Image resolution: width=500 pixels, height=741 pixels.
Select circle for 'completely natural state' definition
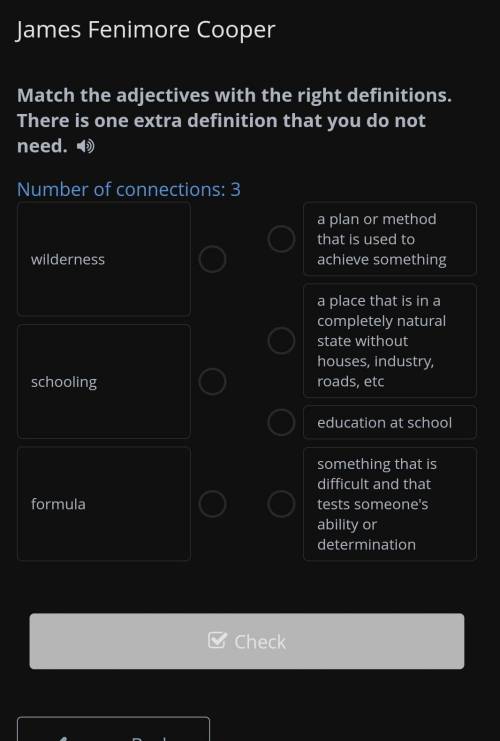tap(281, 340)
